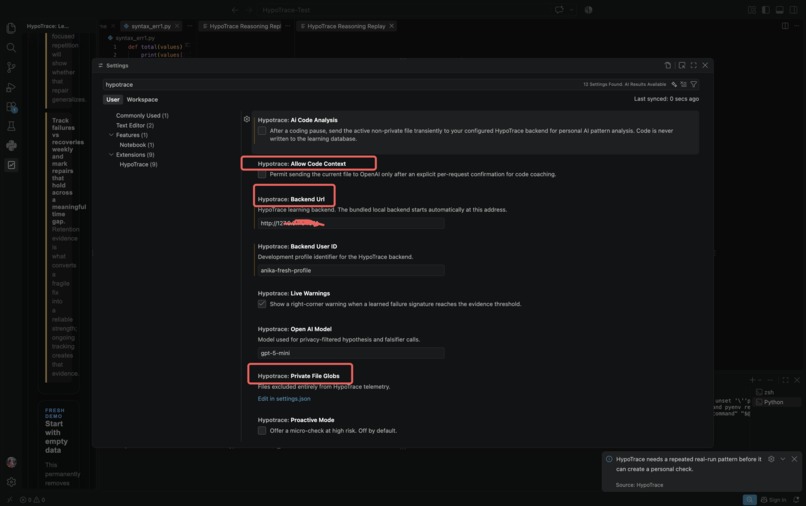The height and width of the screenshot is (506, 806).
Task: Click Start with empty data in sidebar
Action: pyautogui.click(x=56, y=437)
